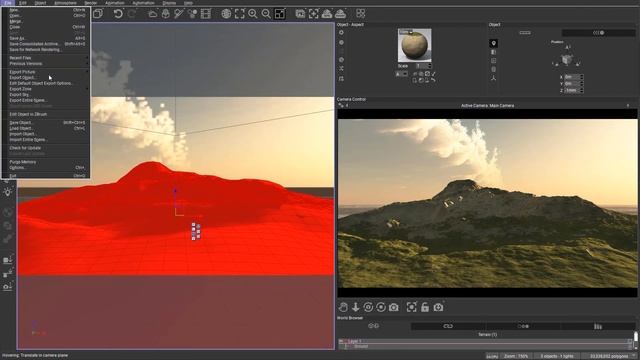Select the Position pin icon in Object panel
The image size is (640, 360).
[493, 43]
